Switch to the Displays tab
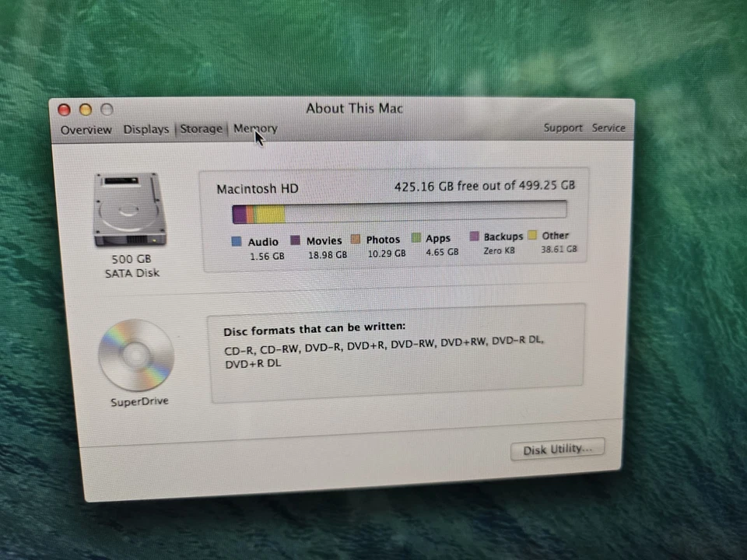Viewport: 747px width, 560px height. click(x=146, y=129)
